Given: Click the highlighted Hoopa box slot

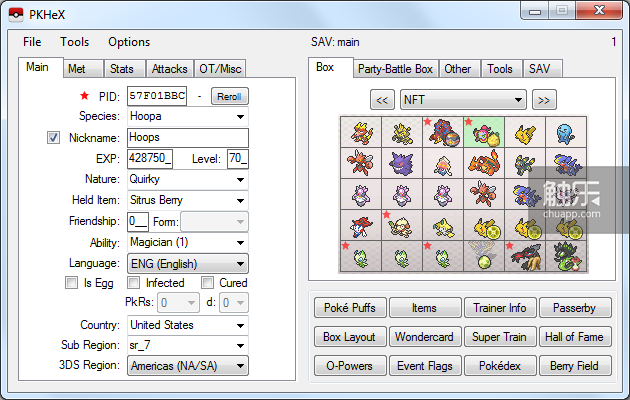Looking at the screenshot, I should click(484, 132).
